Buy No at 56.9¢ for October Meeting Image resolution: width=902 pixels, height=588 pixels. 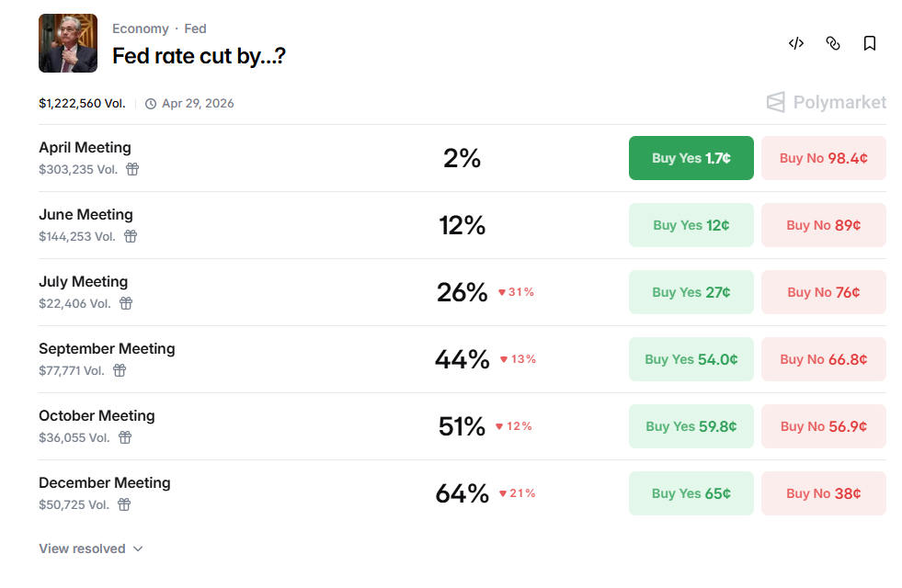(x=823, y=426)
